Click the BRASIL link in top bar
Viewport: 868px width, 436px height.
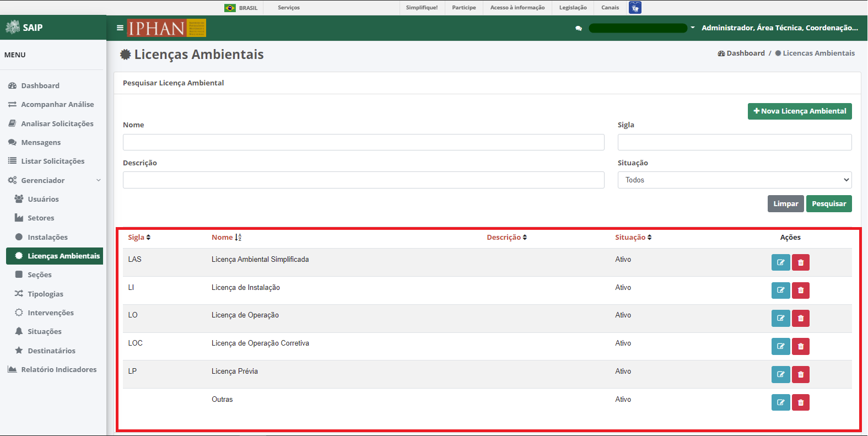[x=248, y=8]
